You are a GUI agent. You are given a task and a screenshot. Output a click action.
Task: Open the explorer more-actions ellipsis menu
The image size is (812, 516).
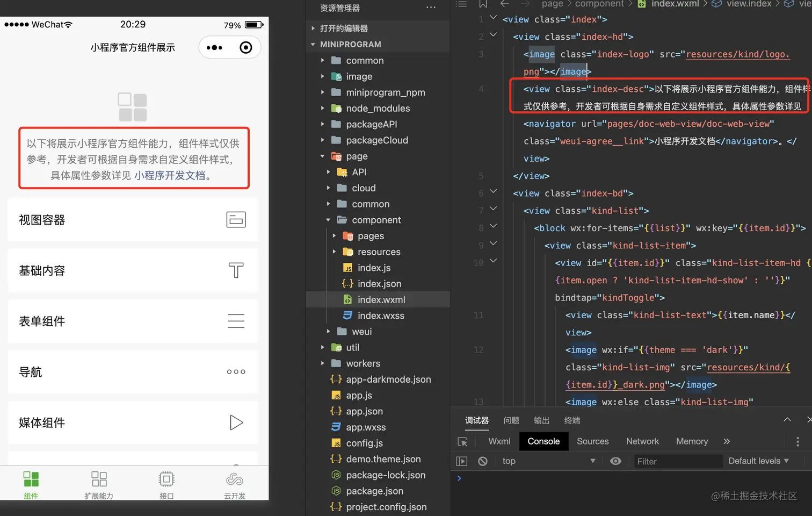431,8
